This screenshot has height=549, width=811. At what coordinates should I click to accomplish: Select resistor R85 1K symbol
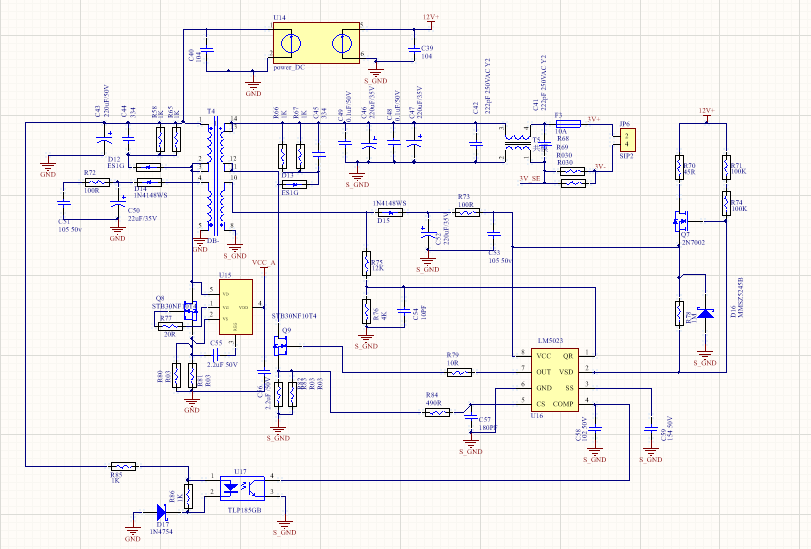(x=124, y=466)
